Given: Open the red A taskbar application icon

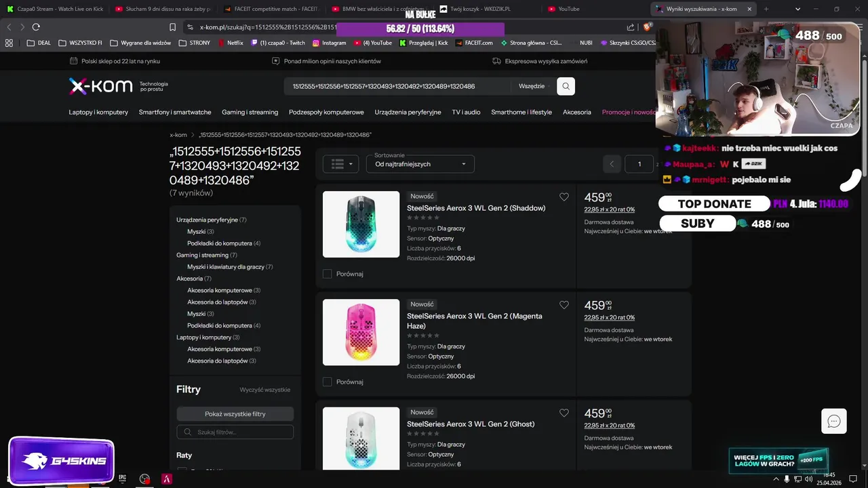Looking at the screenshot, I should coord(167,479).
